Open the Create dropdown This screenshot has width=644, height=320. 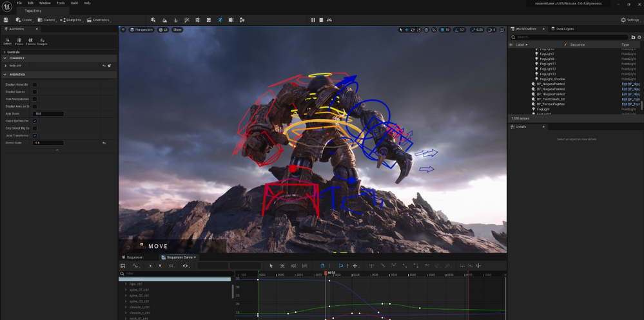point(24,20)
